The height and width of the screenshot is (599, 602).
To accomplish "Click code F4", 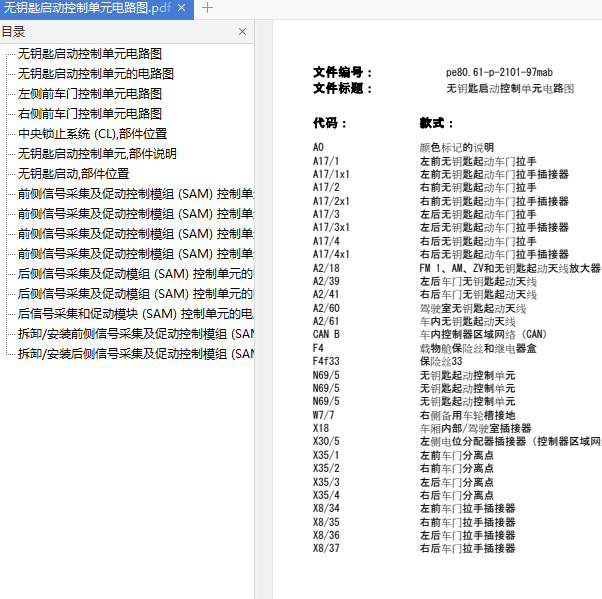I will point(318,348).
